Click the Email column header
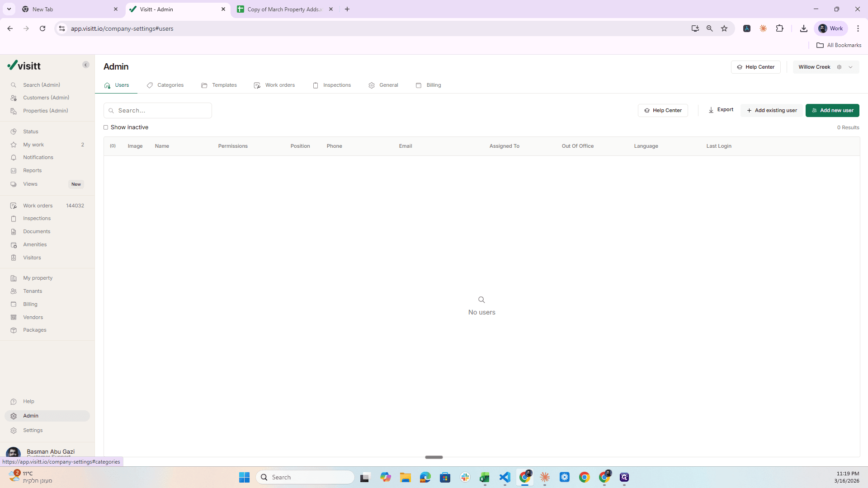Image resolution: width=868 pixels, height=488 pixels. [x=406, y=146]
